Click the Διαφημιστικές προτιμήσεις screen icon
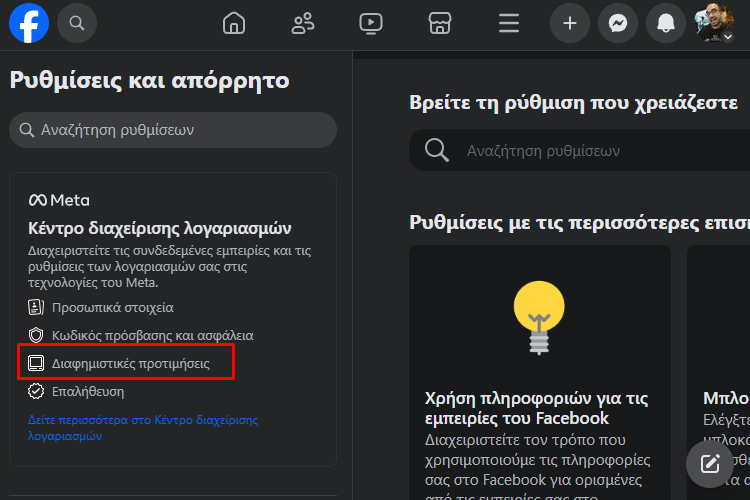The height and width of the screenshot is (500, 750). [x=36, y=364]
